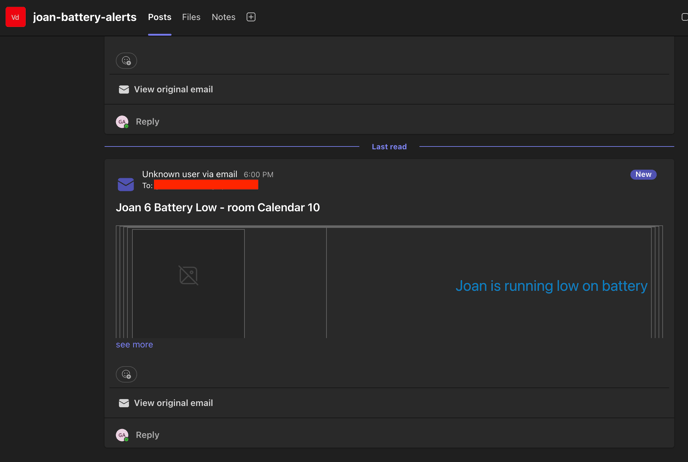Viewport: 688px width, 462px height.
Task: Click the envelope icon beside the lower View original email
Action: (x=124, y=403)
